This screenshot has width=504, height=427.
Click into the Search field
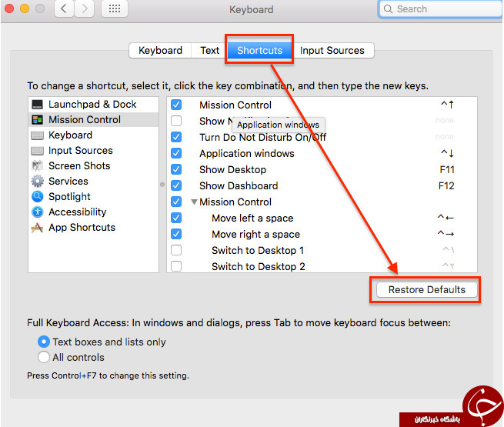(x=440, y=9)
